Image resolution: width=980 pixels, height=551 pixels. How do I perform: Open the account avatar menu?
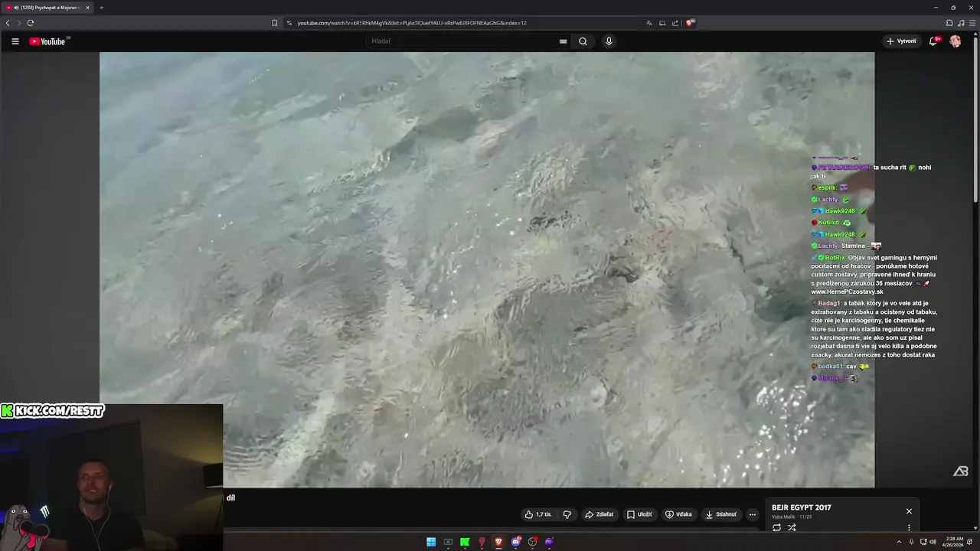[955, 41]
